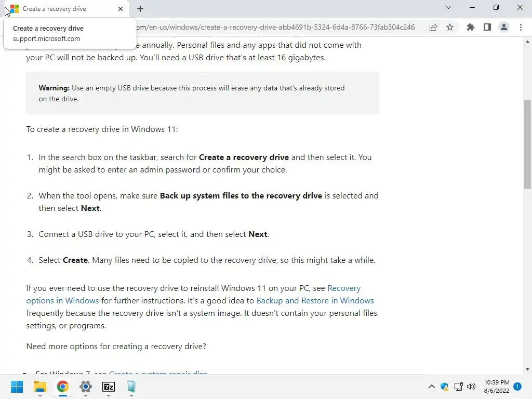The height and width of the screenshot is (399, 532).
Task: Show hidden system tray icons
Action: point(432,387)
